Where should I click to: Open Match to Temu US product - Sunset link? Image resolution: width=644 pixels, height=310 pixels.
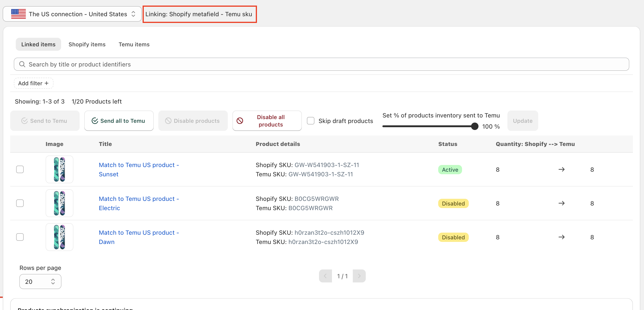[x=138, y=169]
